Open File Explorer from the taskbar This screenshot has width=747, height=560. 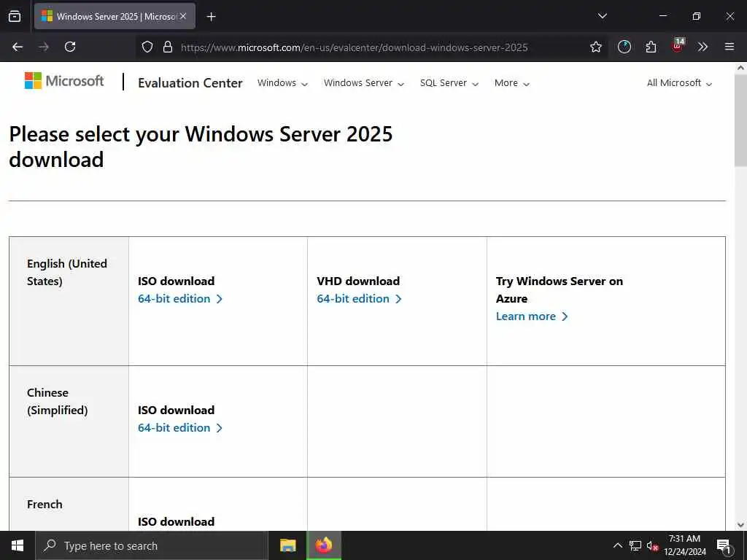(287, 545)
